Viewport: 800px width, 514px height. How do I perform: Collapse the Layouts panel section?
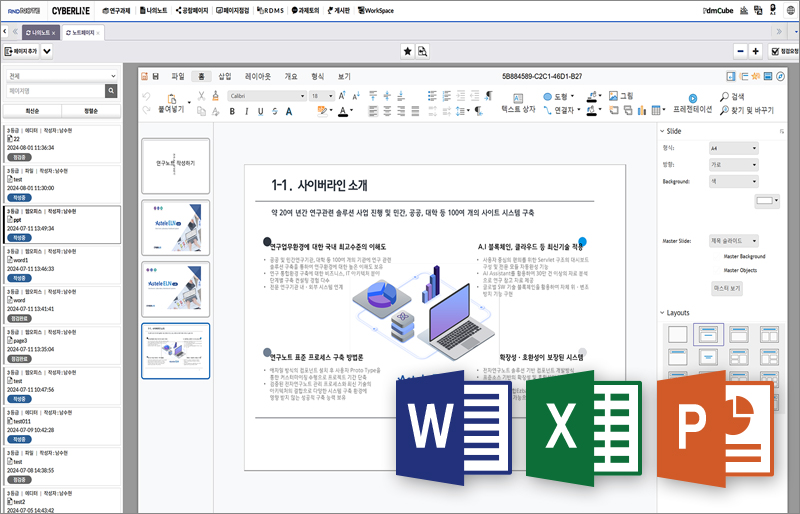[662, 313]
